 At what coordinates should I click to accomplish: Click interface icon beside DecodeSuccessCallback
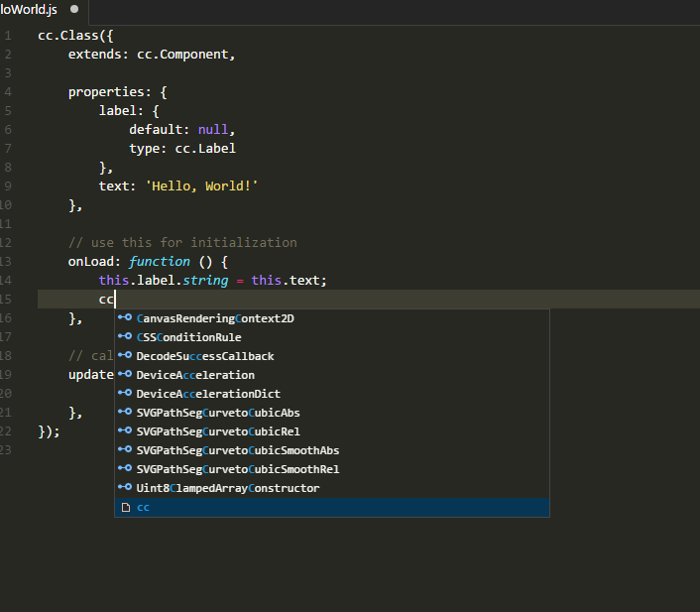[x=125, y=355]
